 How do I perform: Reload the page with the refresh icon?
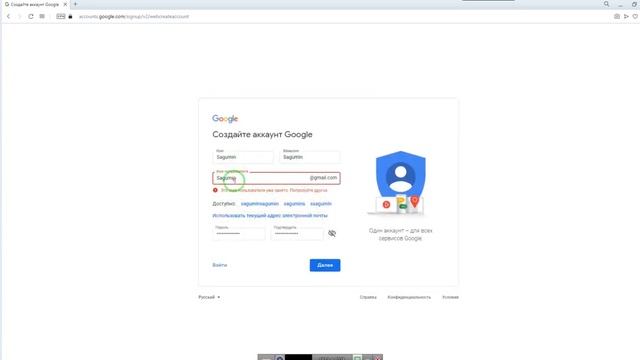[31, 16]
